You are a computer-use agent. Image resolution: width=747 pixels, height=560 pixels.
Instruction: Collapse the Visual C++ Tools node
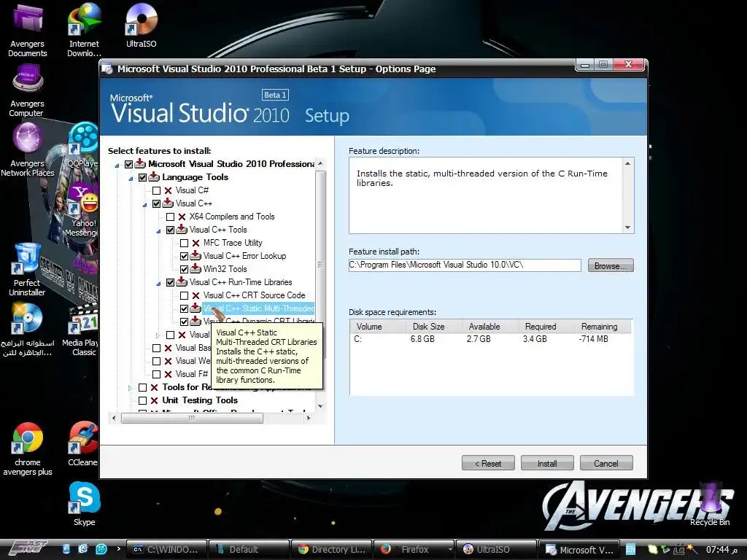pos(158,231)
